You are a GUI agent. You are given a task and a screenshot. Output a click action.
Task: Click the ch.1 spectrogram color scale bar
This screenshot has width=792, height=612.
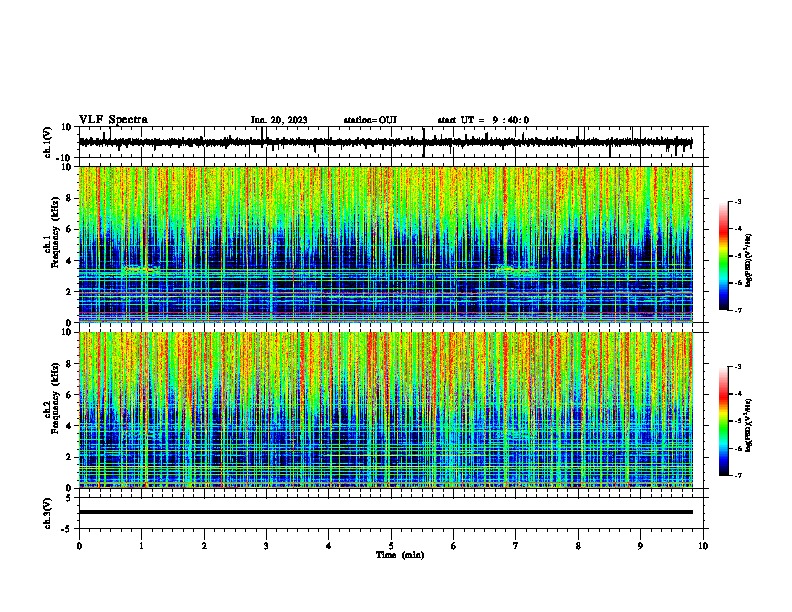pyautogui.click(x=724, y=256)
